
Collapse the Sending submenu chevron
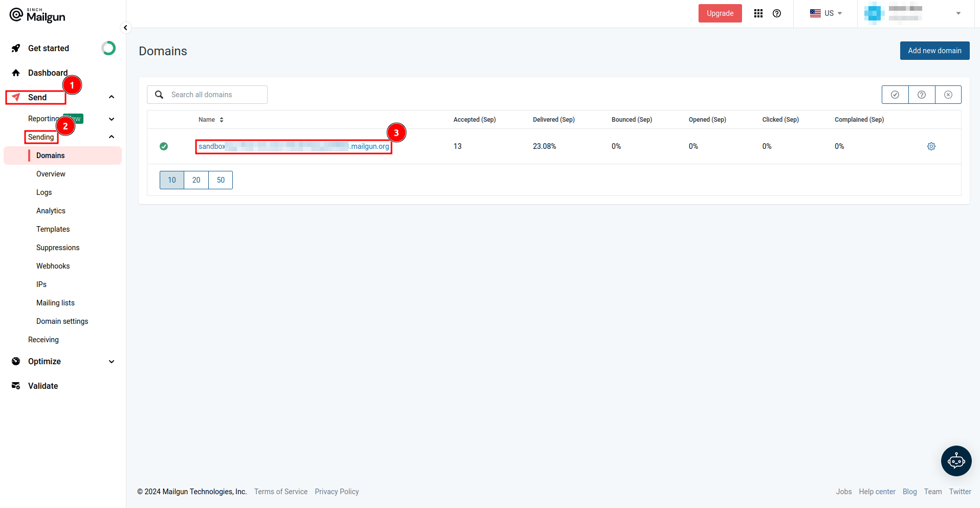[x=112, y=137]
